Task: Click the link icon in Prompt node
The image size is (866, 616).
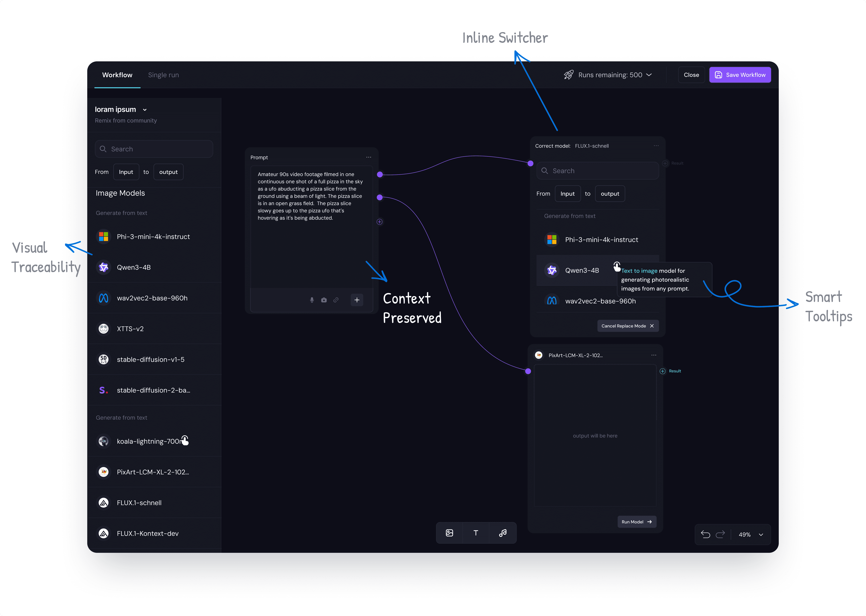Action: click(336, 300)
